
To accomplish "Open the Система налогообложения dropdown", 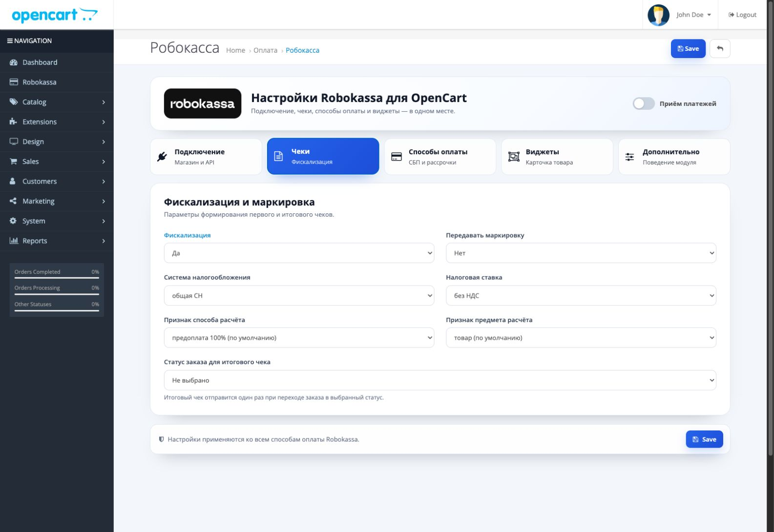I will [x=299, y=296].
